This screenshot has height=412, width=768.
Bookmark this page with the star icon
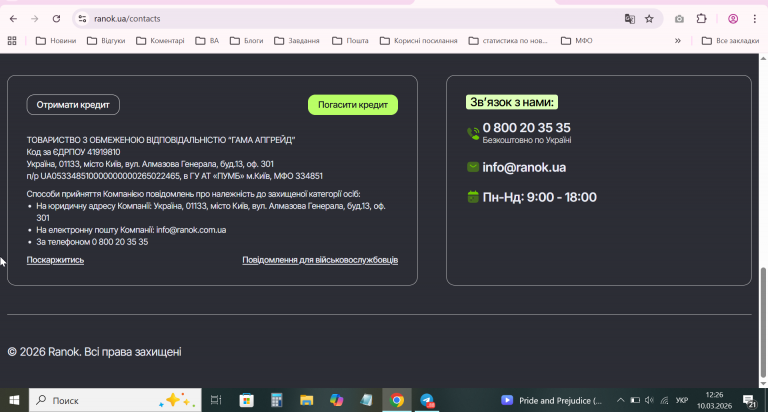coord(649,19)
